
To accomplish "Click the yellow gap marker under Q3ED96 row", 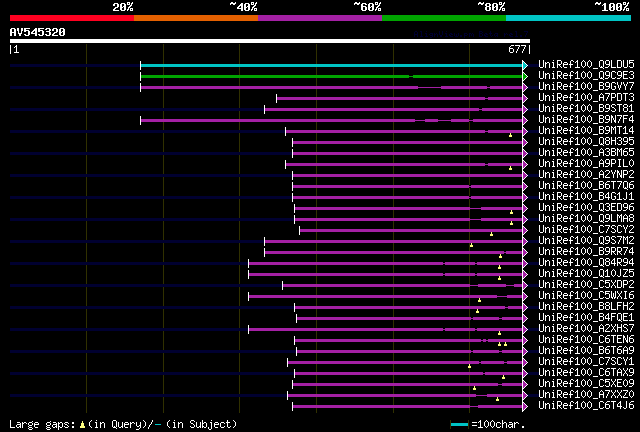I will coord(511,212).
